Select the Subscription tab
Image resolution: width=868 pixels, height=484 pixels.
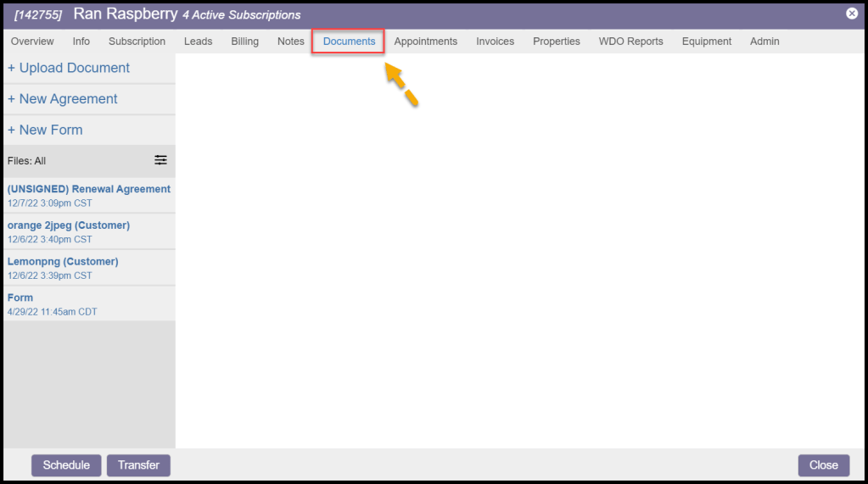click(137, 42)
